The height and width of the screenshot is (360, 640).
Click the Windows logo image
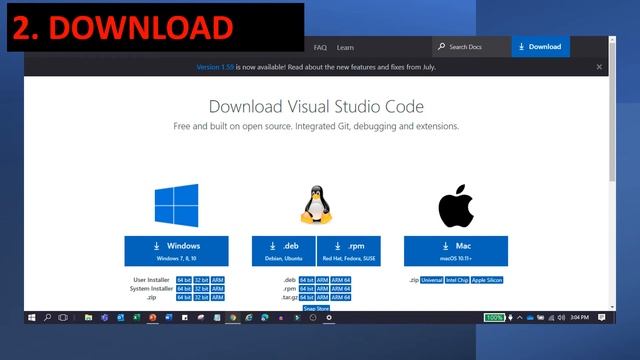click(x=176, y=205)
